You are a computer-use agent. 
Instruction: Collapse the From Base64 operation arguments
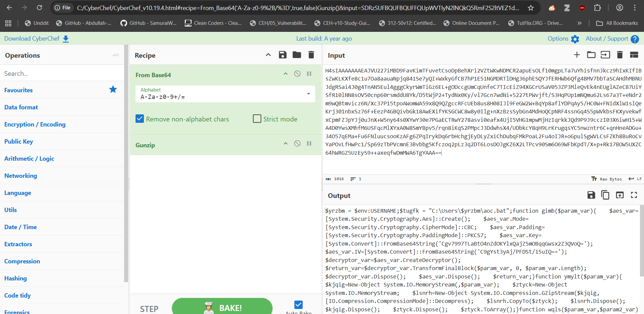[285, 74]
